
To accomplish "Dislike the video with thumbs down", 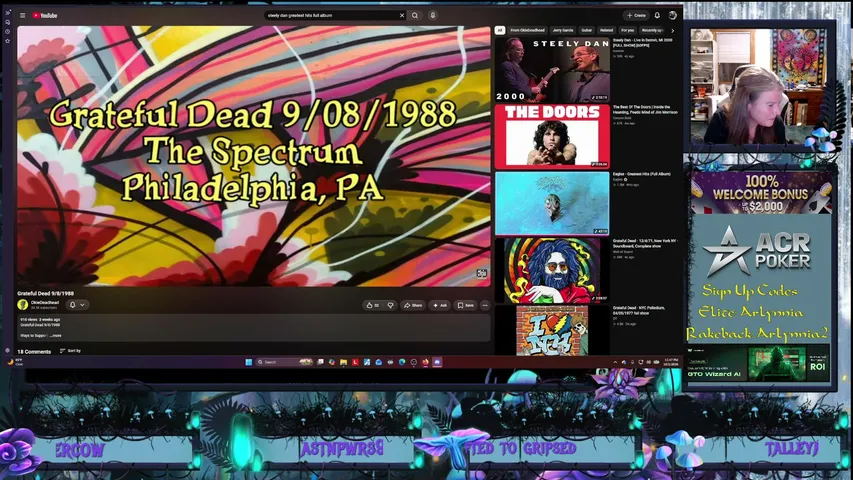I will point(390,305).
